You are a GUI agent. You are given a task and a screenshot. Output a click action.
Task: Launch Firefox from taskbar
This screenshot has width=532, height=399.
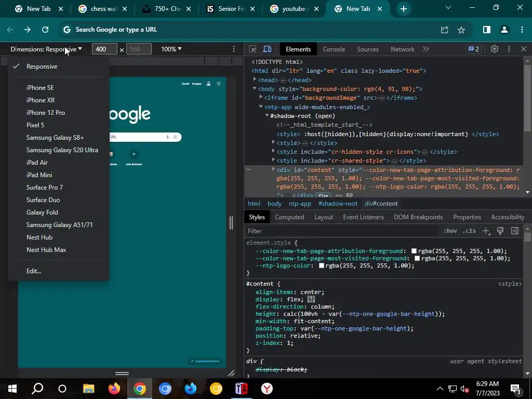(114, 389)
